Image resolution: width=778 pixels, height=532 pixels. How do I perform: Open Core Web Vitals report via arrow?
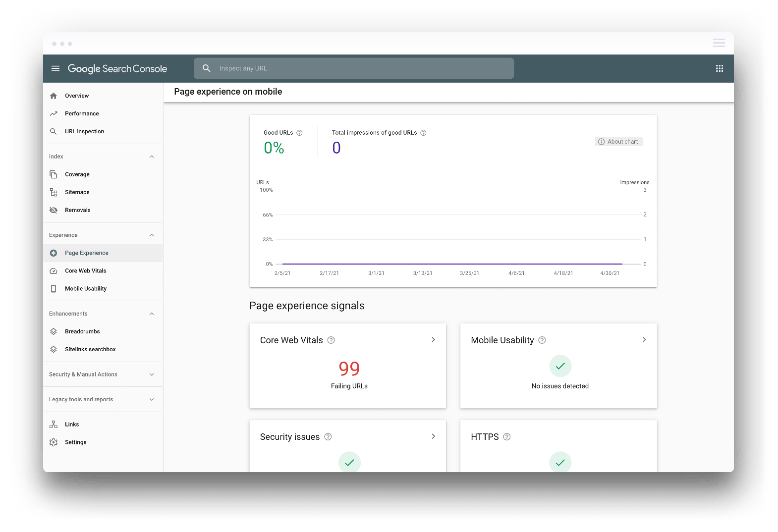433,340
